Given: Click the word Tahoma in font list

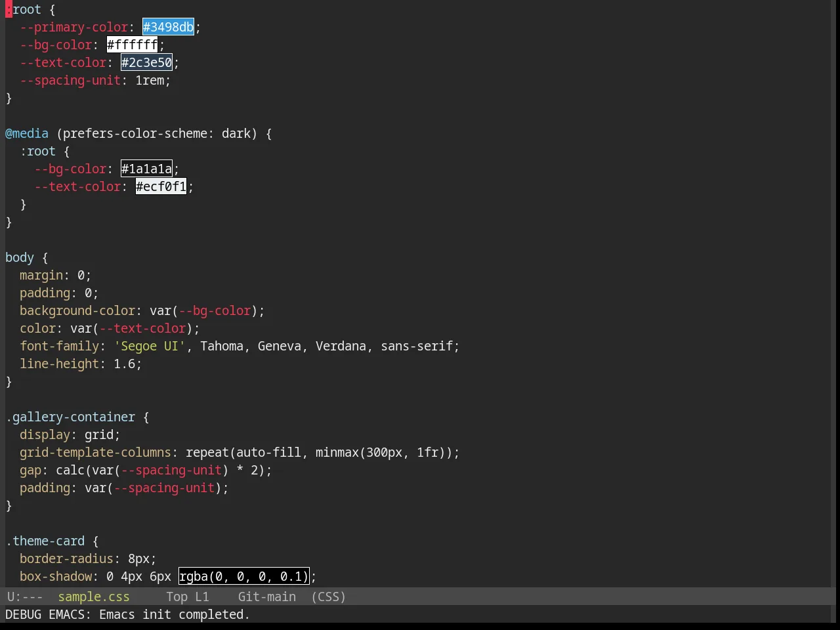Looking at the screenshot, I should [x=222, y=346].
